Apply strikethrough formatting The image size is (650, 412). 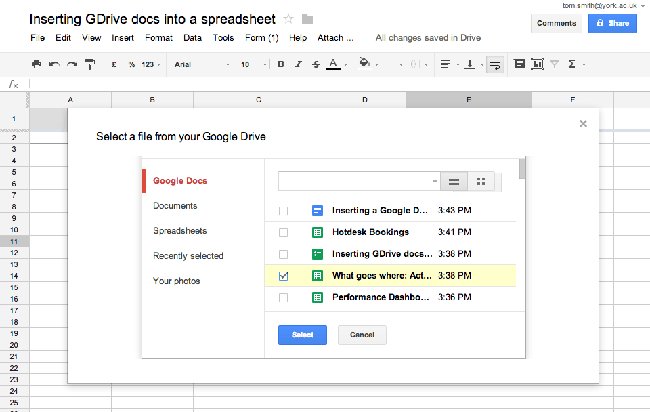pyautogui.click(x=316, y=64)
